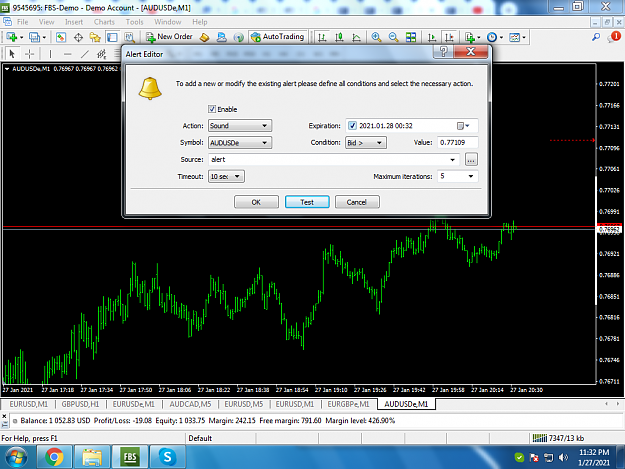Open the Navigator folder-star icon
Image resolution: width=625 pixels, height=469 pixels.
coord(95,37)
